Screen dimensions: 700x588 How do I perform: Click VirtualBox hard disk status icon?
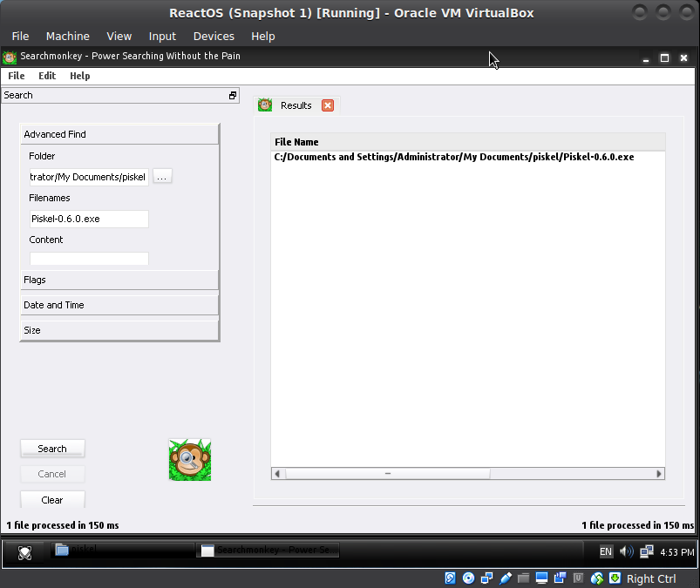(x=450, y=578)
